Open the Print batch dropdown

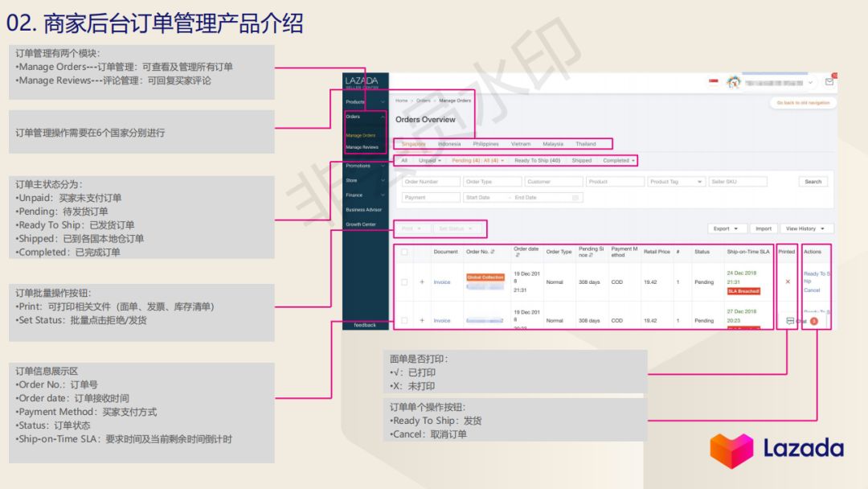coord(411,228)
